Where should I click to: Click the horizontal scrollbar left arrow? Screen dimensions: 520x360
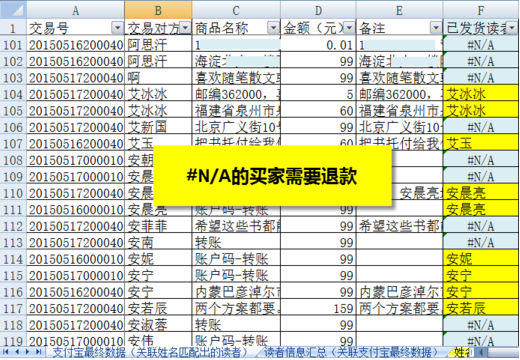(x=482, y=352)
